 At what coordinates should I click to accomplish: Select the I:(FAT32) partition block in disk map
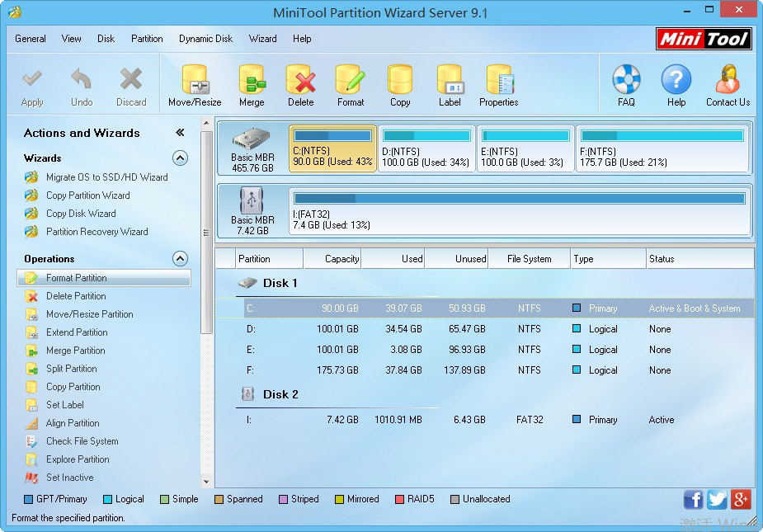(519, 211)
